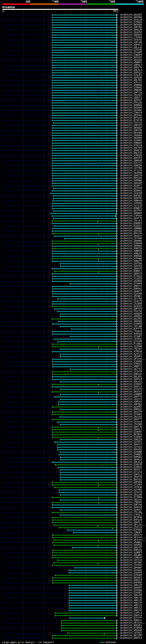
Task: Select hit label UniRef100_Q75GA5
Action: pyautogui.click(x=131, y=575)
